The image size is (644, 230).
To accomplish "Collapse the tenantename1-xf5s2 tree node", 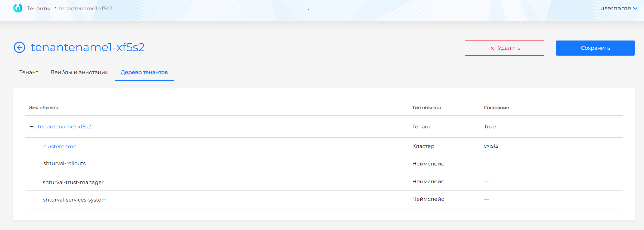I will tap(32, 127).
